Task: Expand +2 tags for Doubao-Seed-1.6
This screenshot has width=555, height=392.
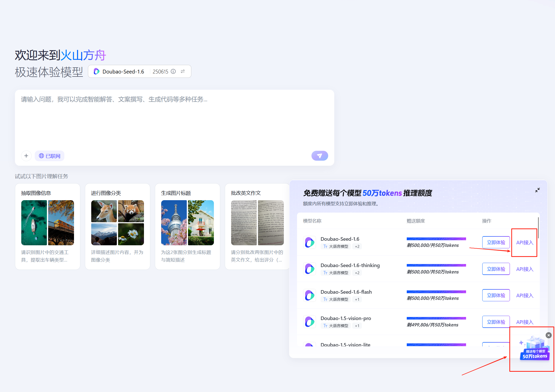Action: (x=357, y=246)
